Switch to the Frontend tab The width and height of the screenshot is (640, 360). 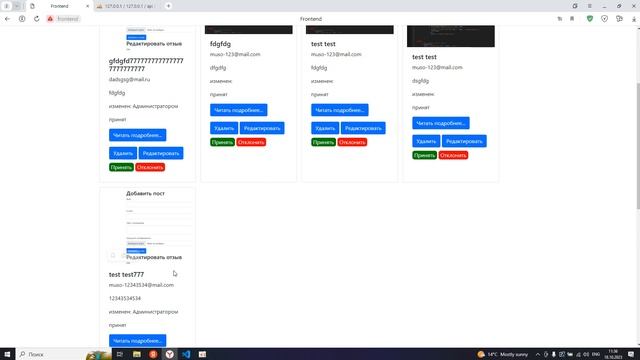click(x=59, y=6)
